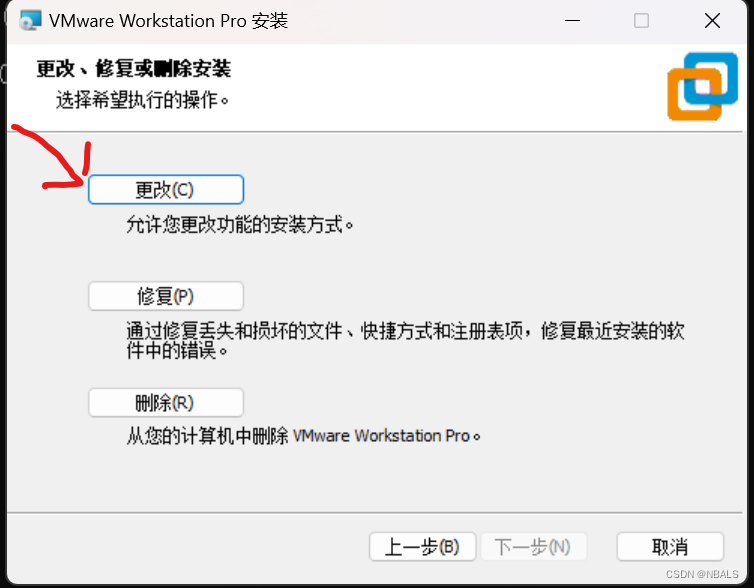
Task: Click the window title VMware Workstation Pro 安装
Action: [168, 21]
